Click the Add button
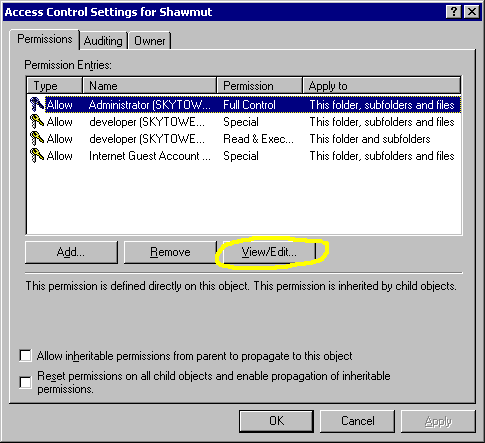Viewport: 485px width, 443px height. pyautogui.click(x=71, y=252)
